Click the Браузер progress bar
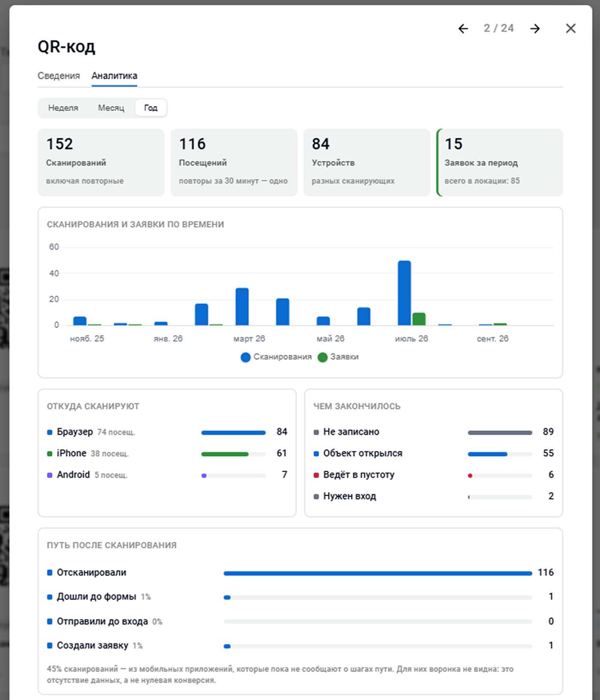This screenshot has height=700, width=600. coord(234,433)
